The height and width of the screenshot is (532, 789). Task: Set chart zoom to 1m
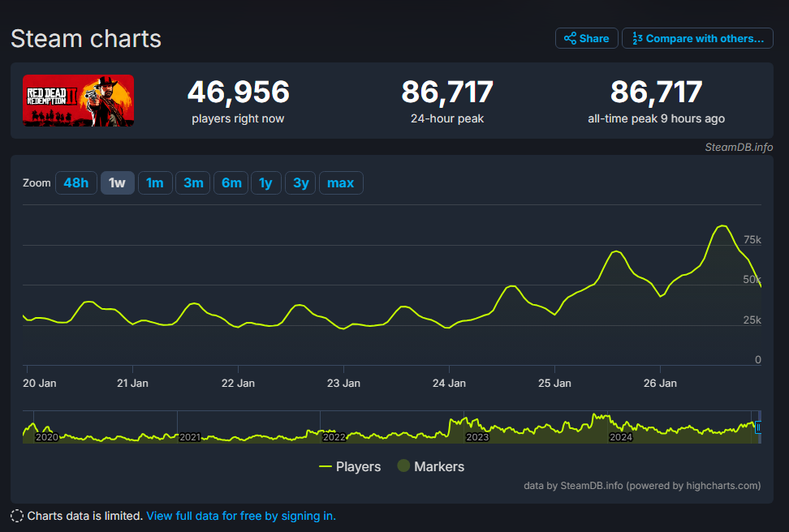155,183
